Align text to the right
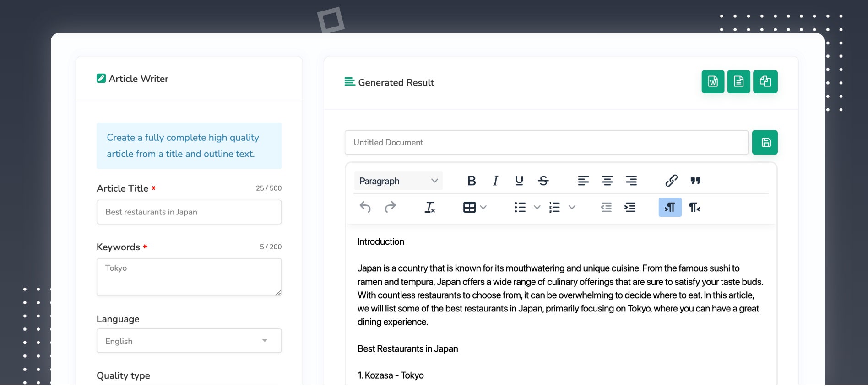Screen dimensions: 868x386 pyautogui.click(x=631, y=181)
